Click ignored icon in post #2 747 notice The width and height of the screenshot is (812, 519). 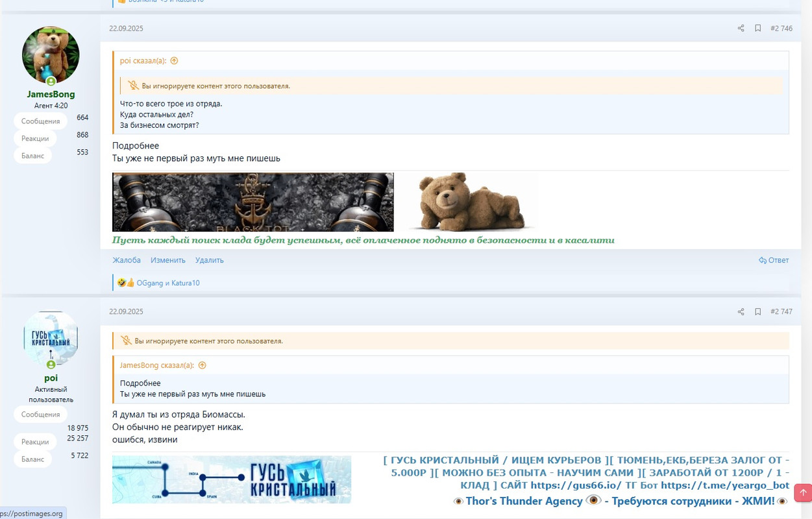(x=126, y=341)
